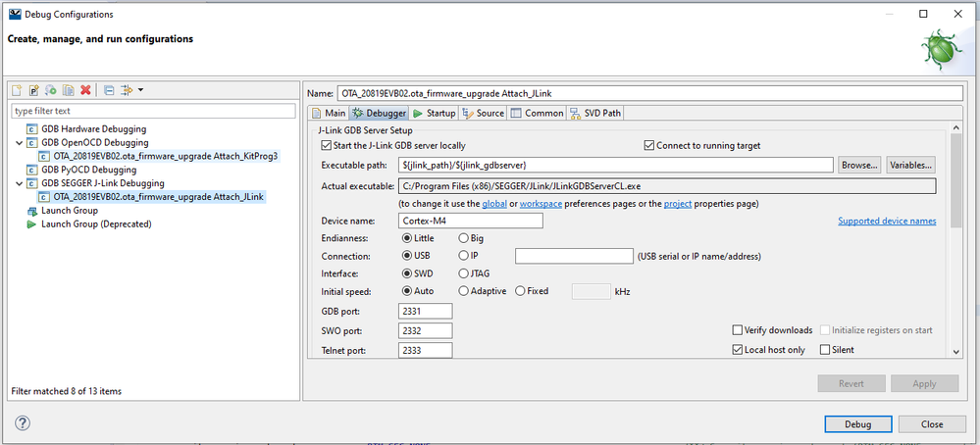Enable Silent checkbox

pyautogui.click(x=825, y=350)
